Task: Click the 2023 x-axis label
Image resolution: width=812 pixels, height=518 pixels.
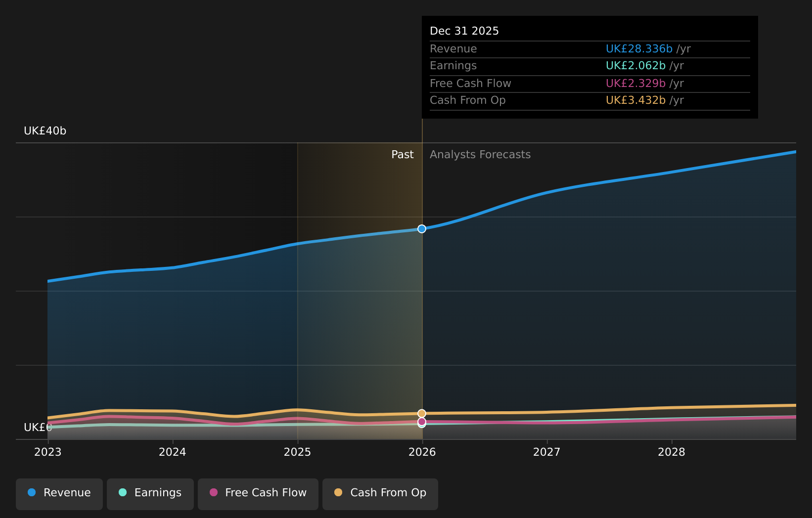Action: [x=47, y=452]
